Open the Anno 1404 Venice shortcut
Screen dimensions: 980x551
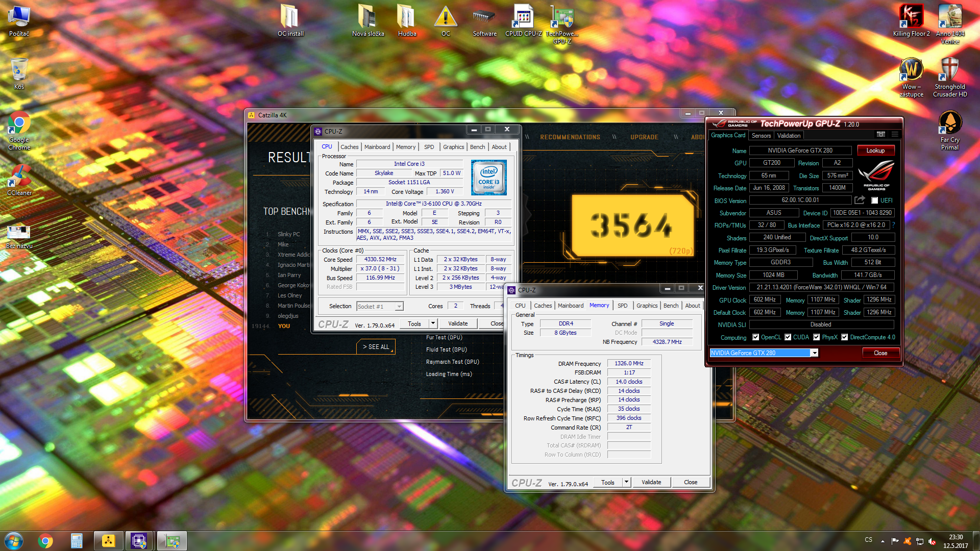click(x=950, y=24)
